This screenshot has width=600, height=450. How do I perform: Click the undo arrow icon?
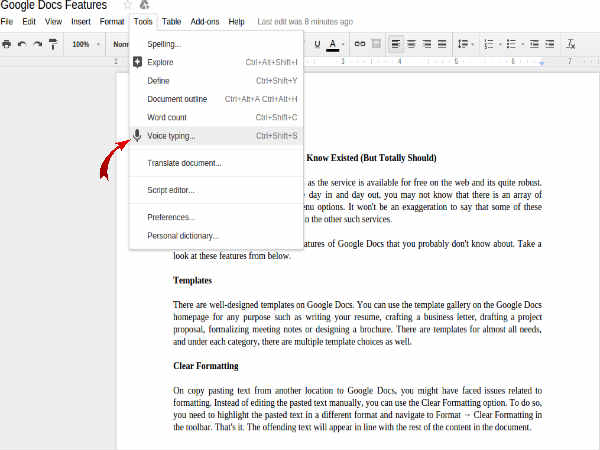coord(23,44)
